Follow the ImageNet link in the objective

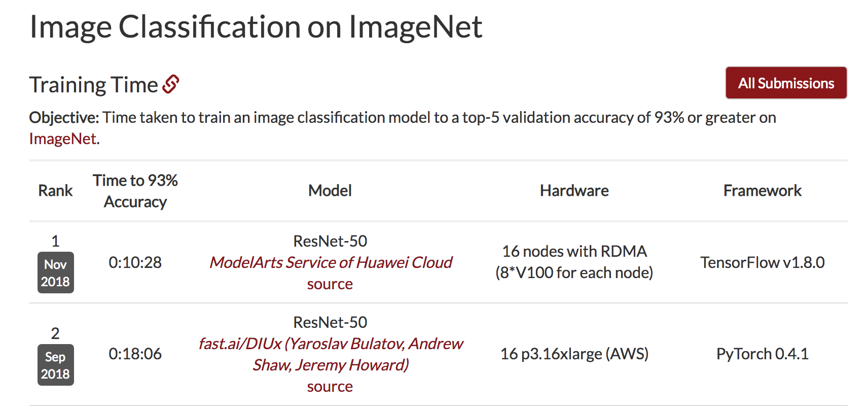(63, 139)
